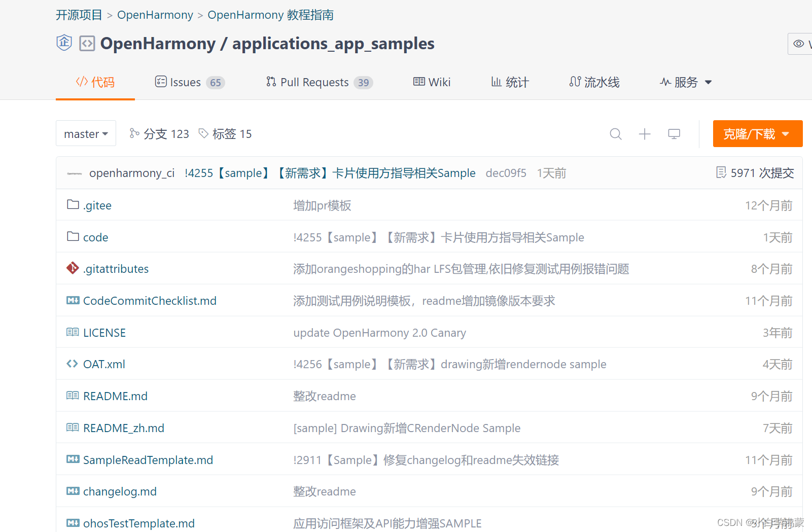Open the changelog.md file
Viewport: 812px width, 532px height.
pos(120,491)
